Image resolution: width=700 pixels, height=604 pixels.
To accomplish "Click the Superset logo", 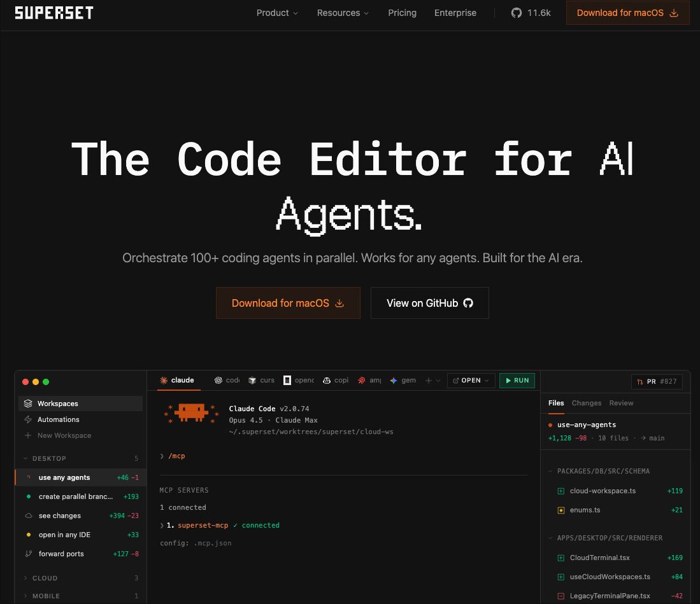I will 54,13.
